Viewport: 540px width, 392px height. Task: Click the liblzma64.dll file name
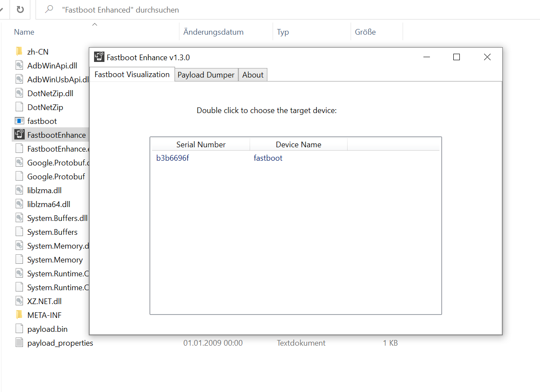(49, 204)
